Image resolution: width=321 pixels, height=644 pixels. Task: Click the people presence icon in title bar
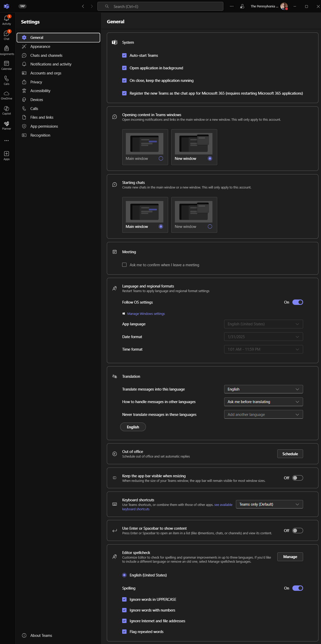[x=242, y=6]
